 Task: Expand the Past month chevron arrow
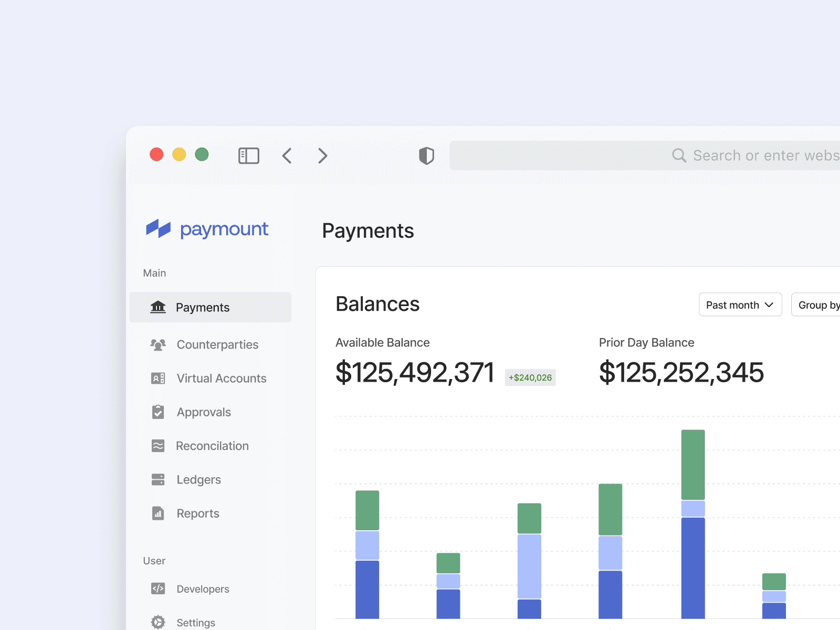click(x=769, y=305)
